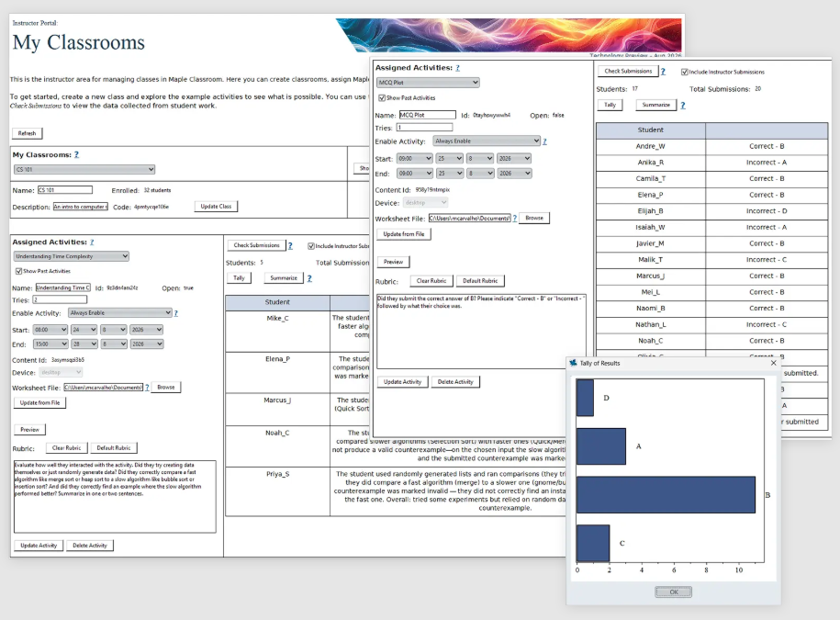Open Time Complexity Start time 08:00 dropdown
This screenshot has height=620, width=840.
click(50, 330)
